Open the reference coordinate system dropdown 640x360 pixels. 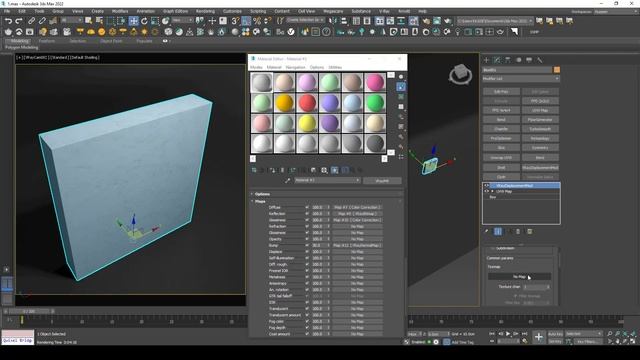(182, 20)
